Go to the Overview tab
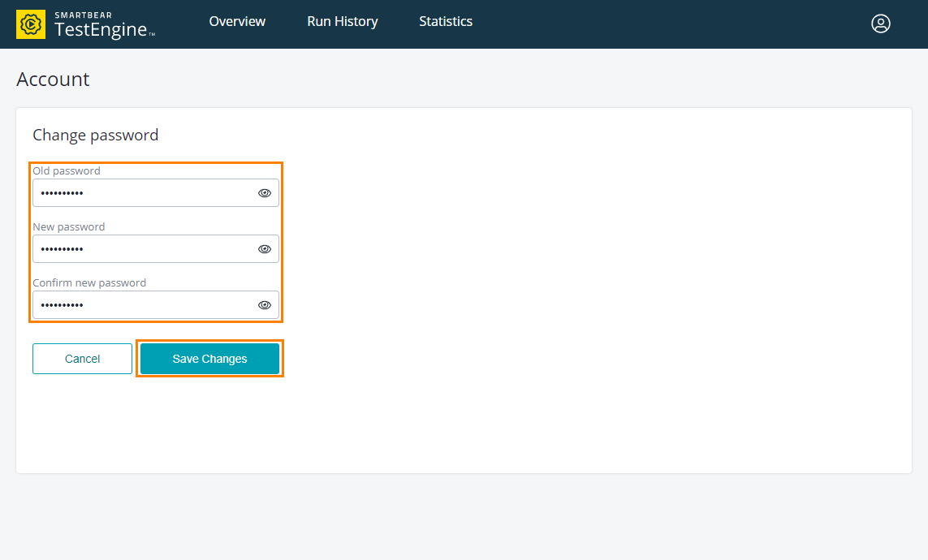 [237, 22]
